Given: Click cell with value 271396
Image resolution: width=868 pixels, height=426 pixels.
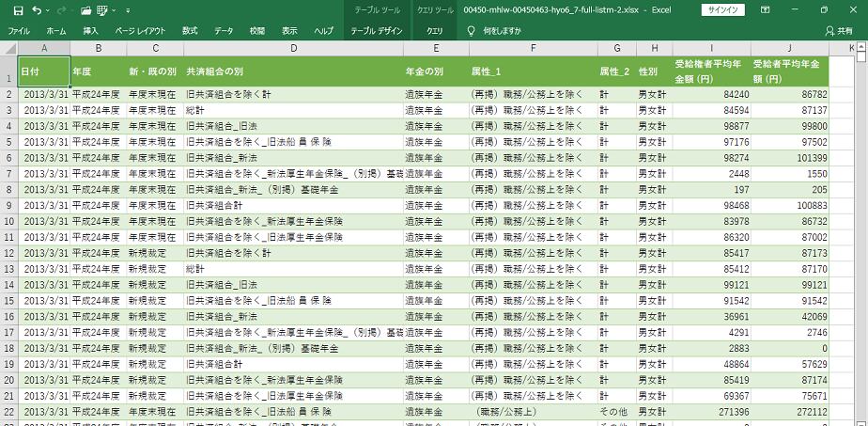Looking at the screenshot, I should tap(711, 412).
